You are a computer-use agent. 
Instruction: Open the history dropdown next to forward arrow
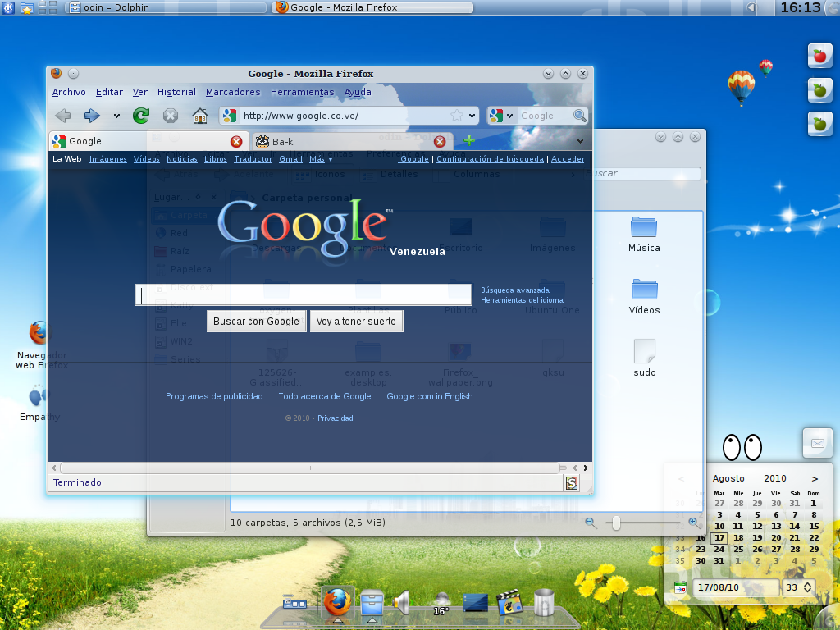pyautogui.click(x=116, y=116)
